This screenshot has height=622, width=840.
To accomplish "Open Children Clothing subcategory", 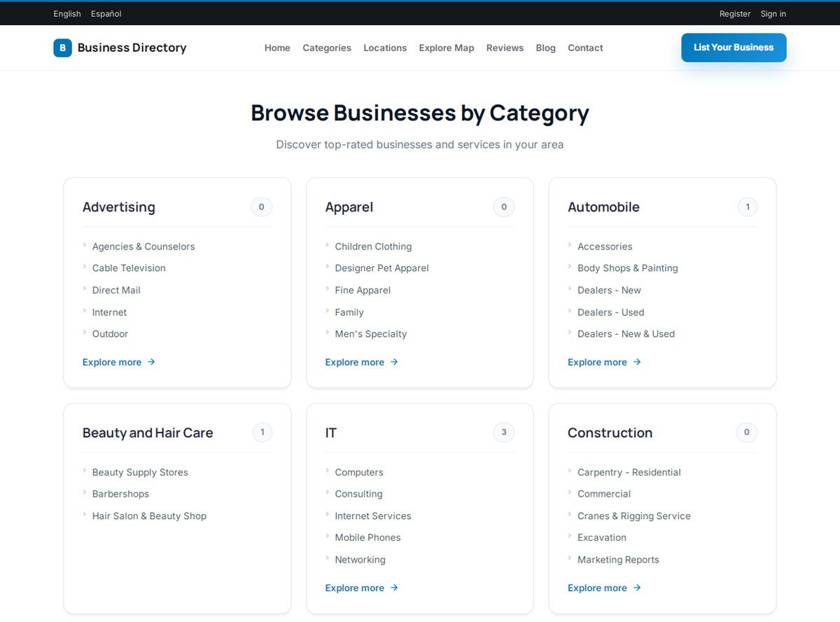I will [x=373, y=247].
